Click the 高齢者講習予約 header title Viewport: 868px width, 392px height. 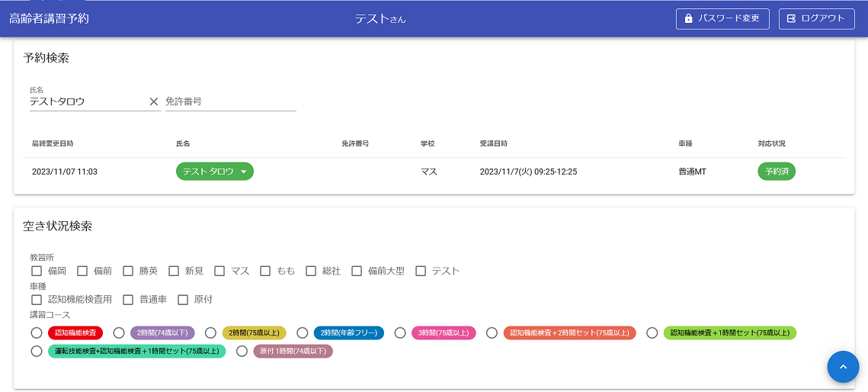(49, 18)
